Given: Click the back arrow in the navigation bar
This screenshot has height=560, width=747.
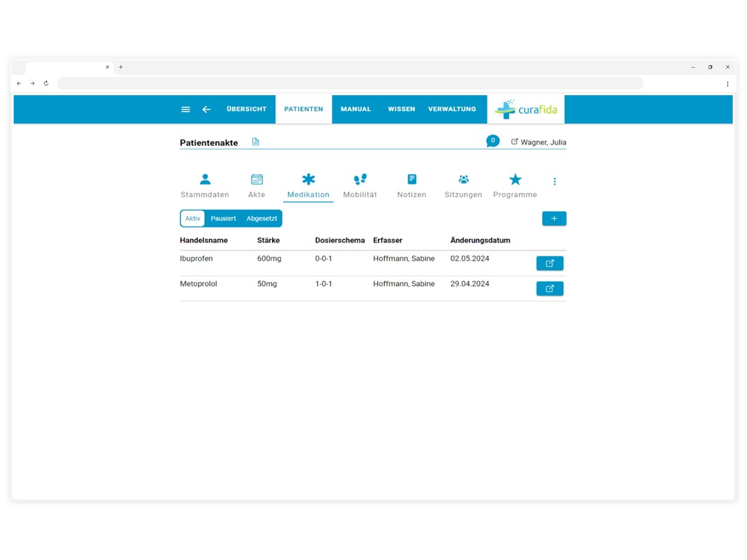Looking at the screenshot, I should [x=206, y=110].
